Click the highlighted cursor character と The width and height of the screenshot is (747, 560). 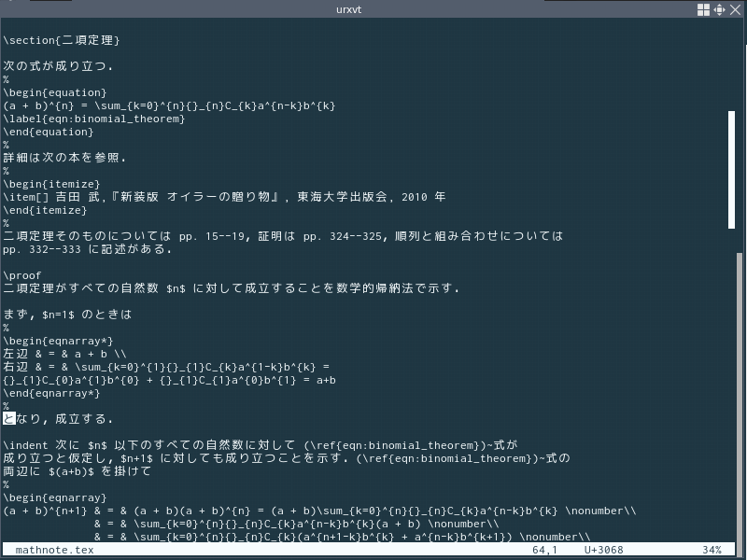pos(9,419)
